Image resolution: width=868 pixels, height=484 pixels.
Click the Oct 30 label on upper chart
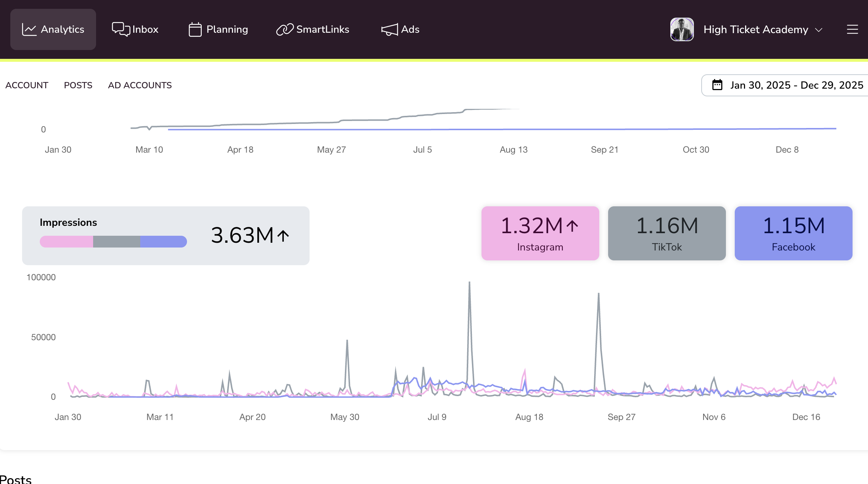(696, 150)
